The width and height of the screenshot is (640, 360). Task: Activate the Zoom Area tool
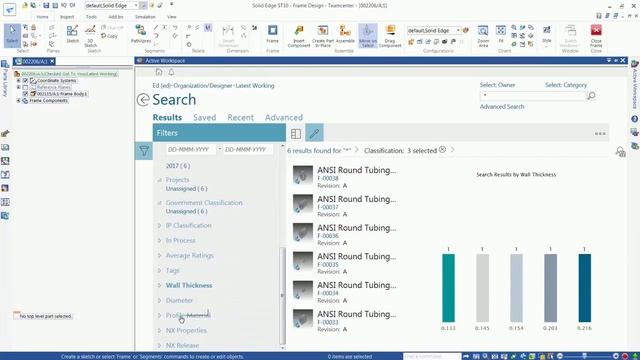point(483,36)
